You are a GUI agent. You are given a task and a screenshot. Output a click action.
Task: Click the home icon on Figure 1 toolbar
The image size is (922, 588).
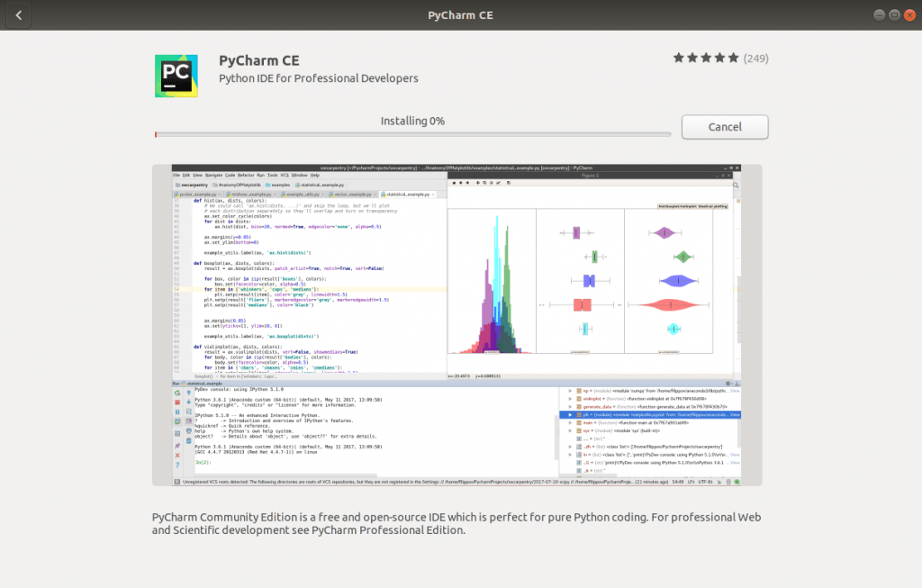coord(454,183)
